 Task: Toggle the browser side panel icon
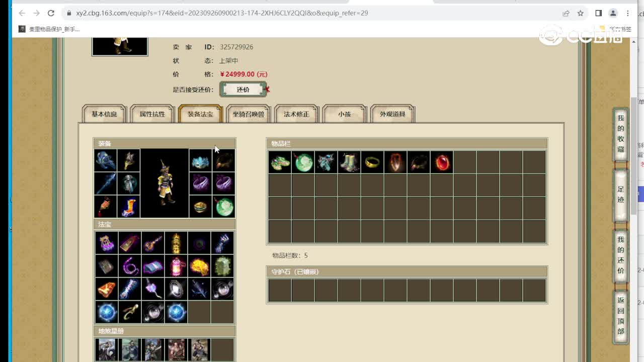(x=599, y=13)
